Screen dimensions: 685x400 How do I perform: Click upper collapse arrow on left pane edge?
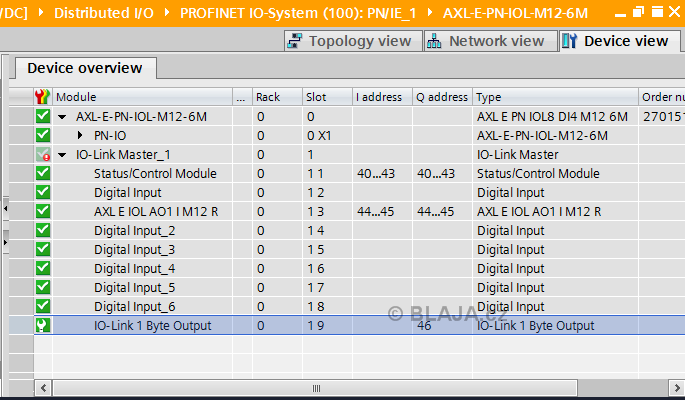5,209
